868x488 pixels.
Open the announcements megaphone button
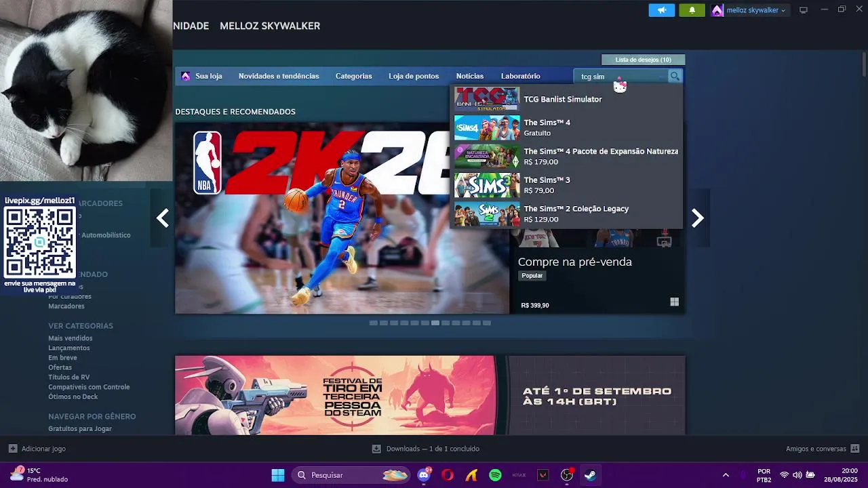point(662,10)
